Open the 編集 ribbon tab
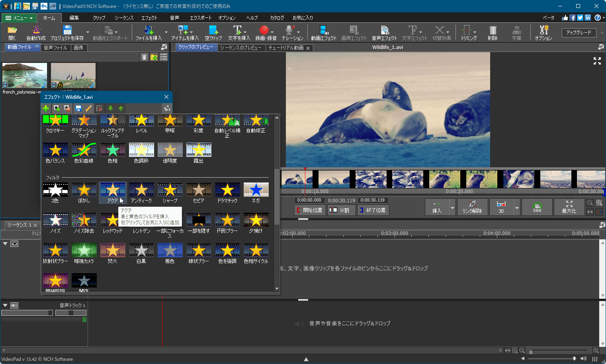Screen dimensions: 606x364 click(x=74, y=18)
